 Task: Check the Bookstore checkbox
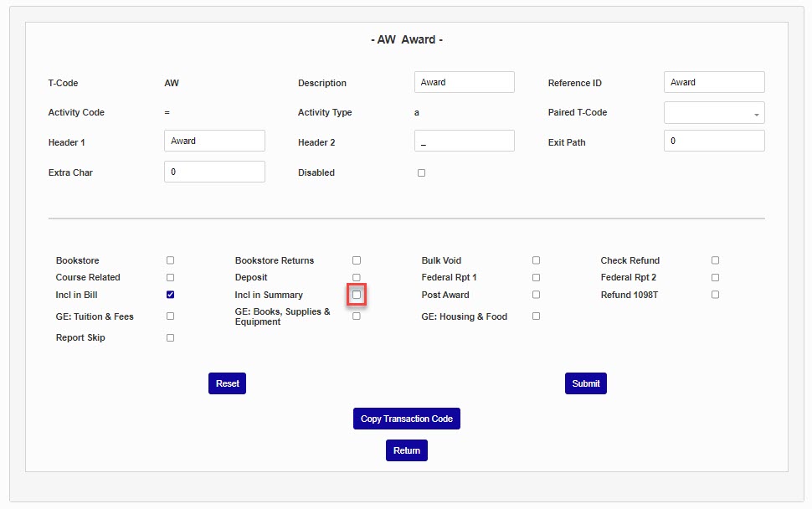(171, 260)
